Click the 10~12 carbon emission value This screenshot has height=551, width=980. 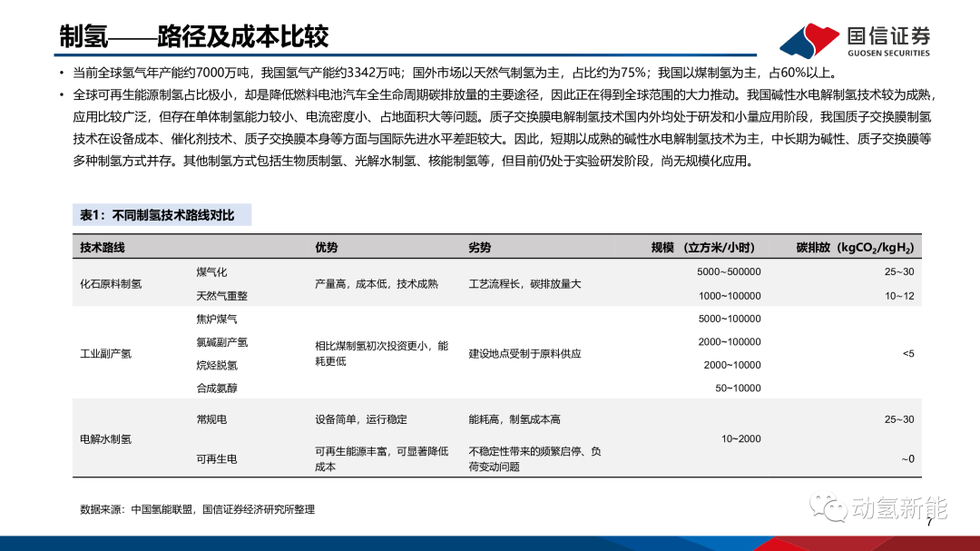click(899, 296)
